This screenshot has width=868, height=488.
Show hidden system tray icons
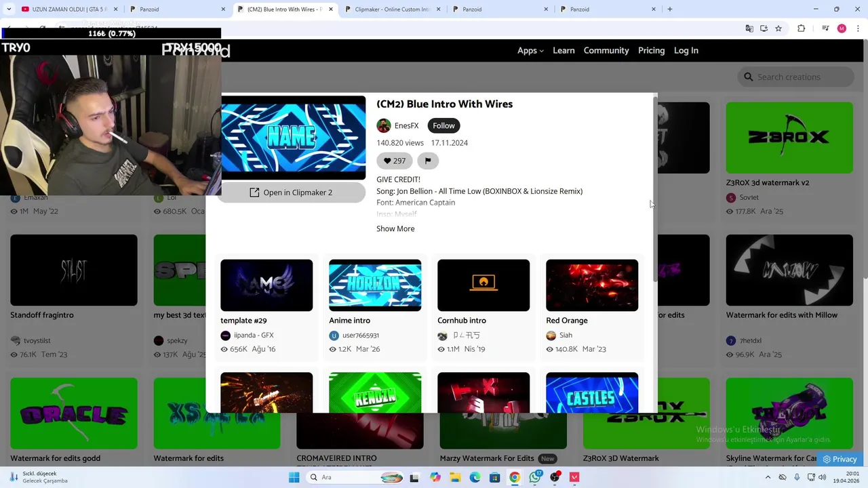[768, 477]
